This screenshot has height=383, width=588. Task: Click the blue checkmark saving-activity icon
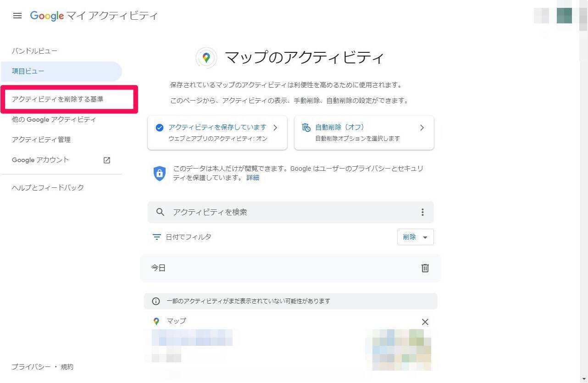coord(159,128)
